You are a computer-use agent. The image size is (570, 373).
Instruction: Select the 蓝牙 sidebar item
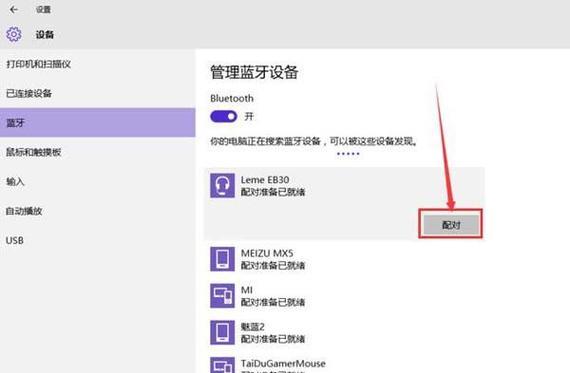pyautogui.click(x=97, y=123)
